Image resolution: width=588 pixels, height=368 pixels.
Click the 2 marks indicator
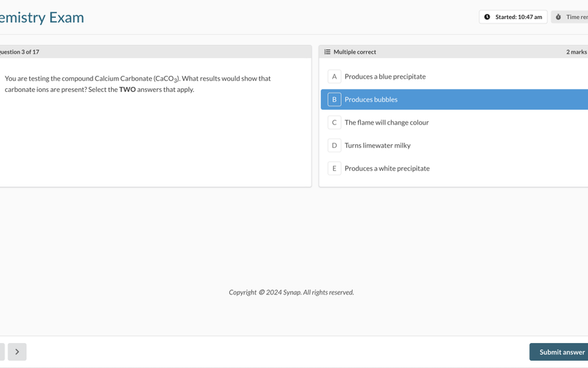[x=576, y=52]
